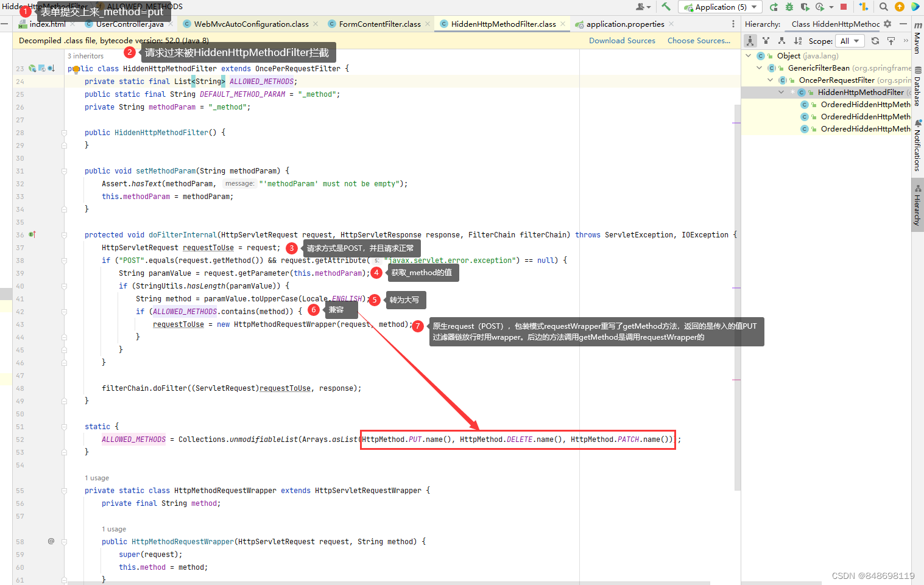This screenshot has height=585, width=924.
Task: Click the Choose Sources link
Action: pyautogui.click(x=698, y=40)
